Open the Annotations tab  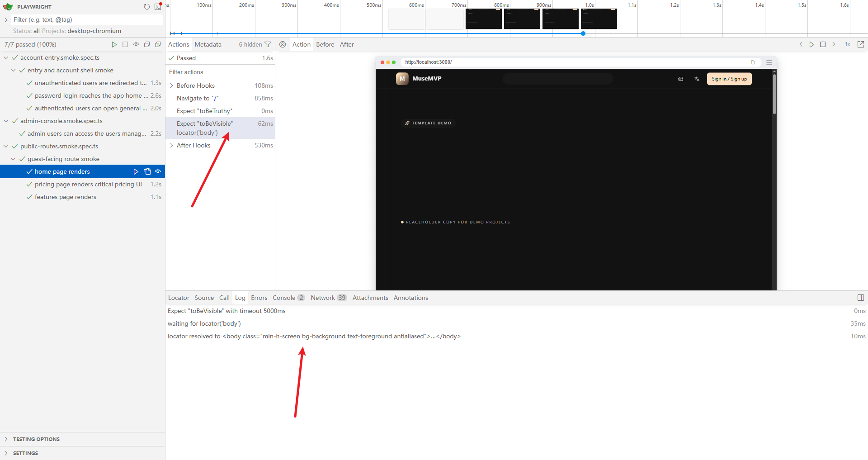411,298
